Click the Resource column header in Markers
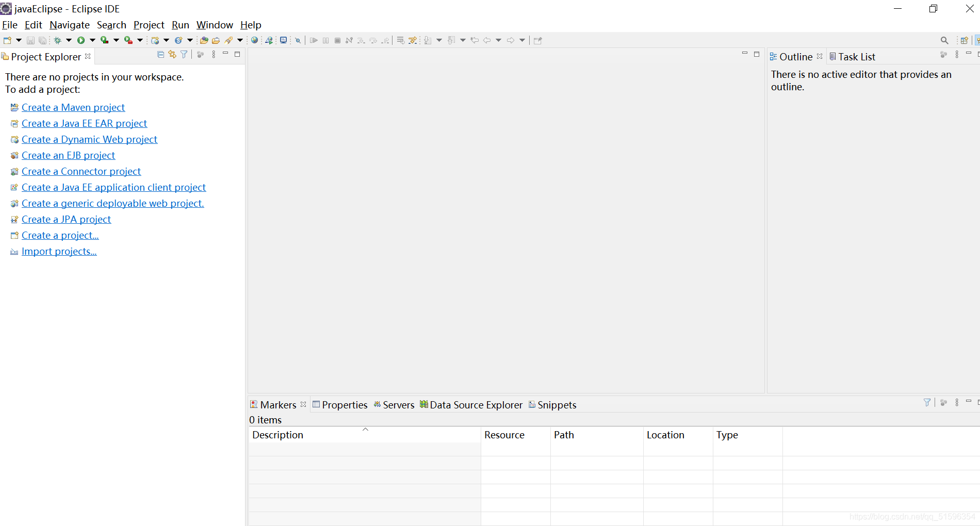The height and width of the screenshot is (526, 980). (x=516, y=435)
